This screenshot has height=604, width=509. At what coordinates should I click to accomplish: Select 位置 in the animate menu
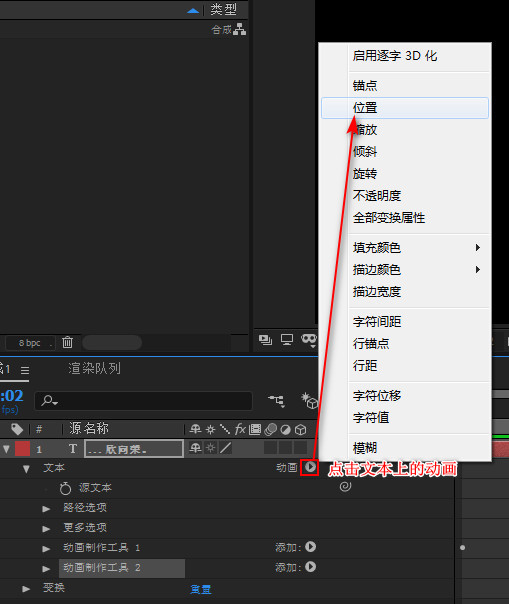(x=405, y=108)
